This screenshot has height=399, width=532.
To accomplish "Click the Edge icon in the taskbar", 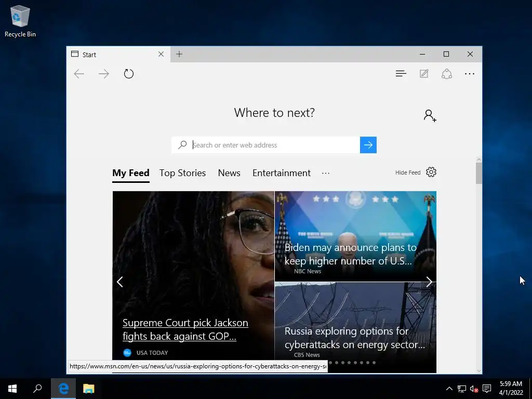I will (63, 389).
